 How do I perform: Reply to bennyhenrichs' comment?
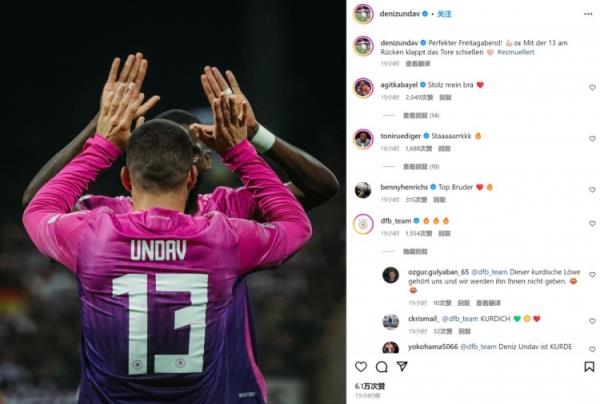pos(439,200)
